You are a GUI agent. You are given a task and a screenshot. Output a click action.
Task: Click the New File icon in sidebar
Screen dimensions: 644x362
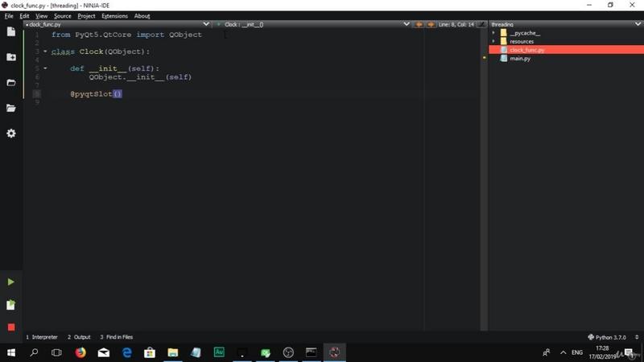pyautogui.click(x=11, y=31)
